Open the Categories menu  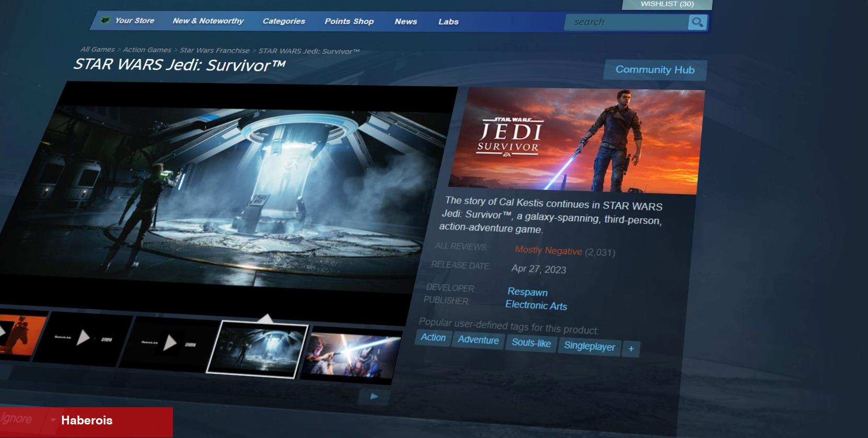(284, 21)
